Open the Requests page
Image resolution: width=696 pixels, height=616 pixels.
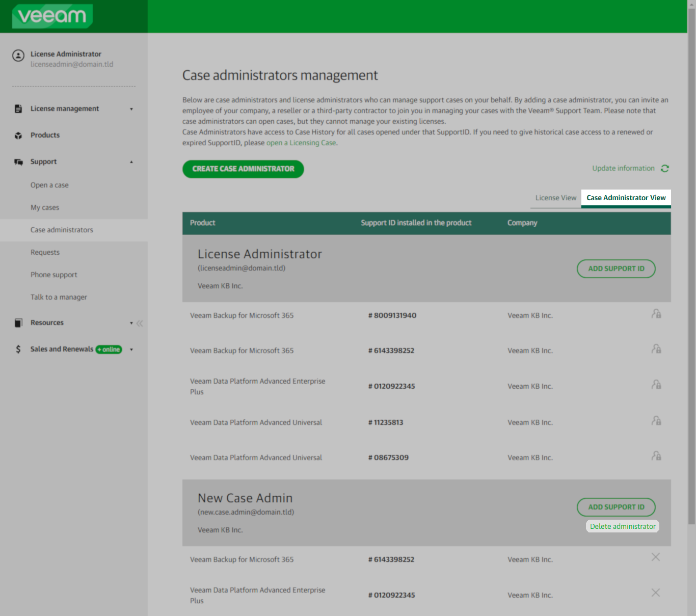click(45, 252)
